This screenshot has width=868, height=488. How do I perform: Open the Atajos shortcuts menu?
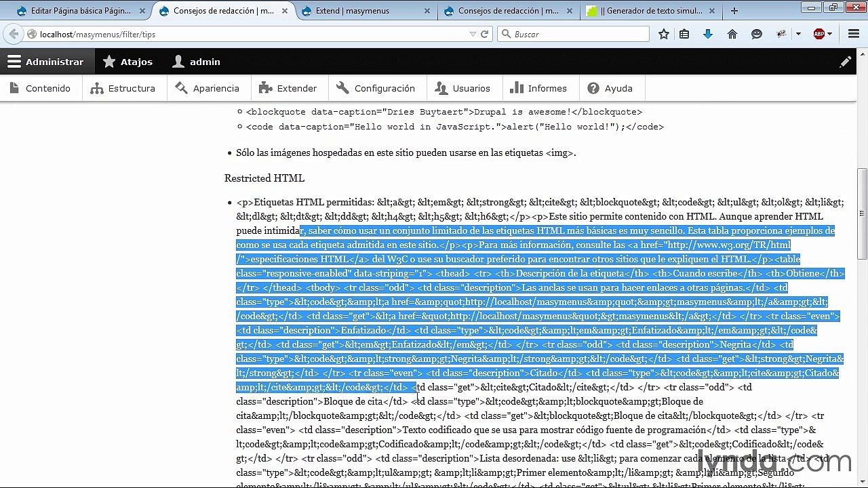click(x=127, y=62)
